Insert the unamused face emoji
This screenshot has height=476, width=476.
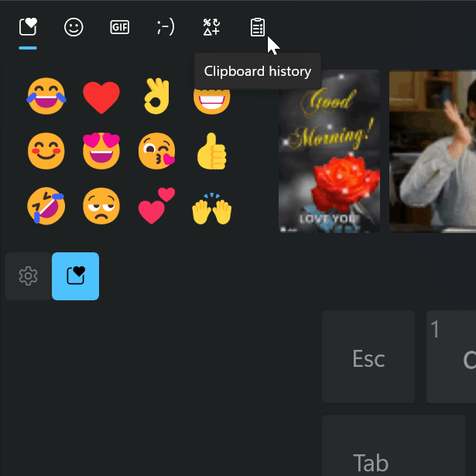point(101,206)
